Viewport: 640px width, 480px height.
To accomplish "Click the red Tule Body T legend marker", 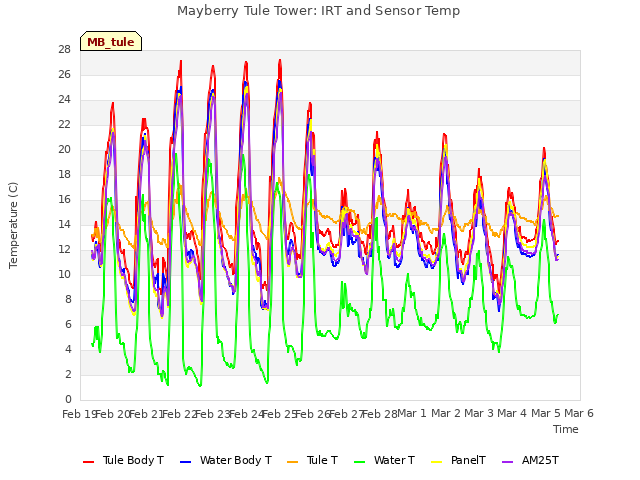I will (89, 462).
